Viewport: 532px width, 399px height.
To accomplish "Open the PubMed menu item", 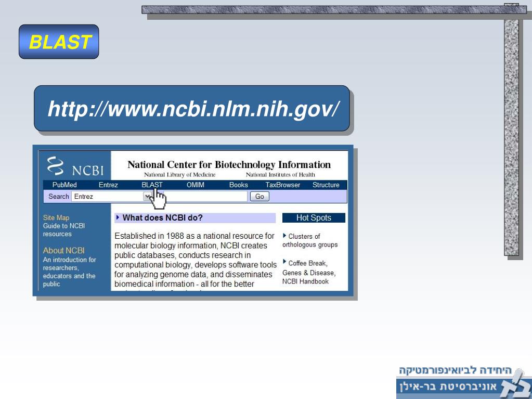I will 64,185.
